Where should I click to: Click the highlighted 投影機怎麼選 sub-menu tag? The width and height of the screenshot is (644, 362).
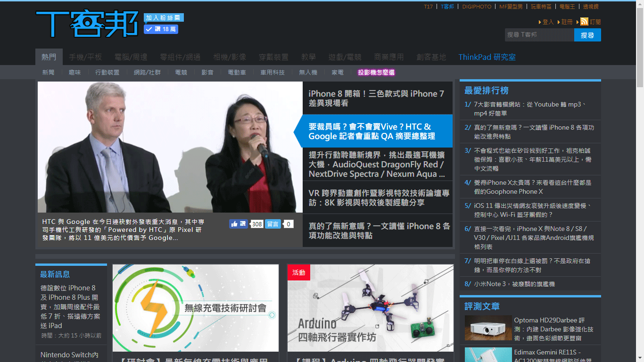pos(376,73)
